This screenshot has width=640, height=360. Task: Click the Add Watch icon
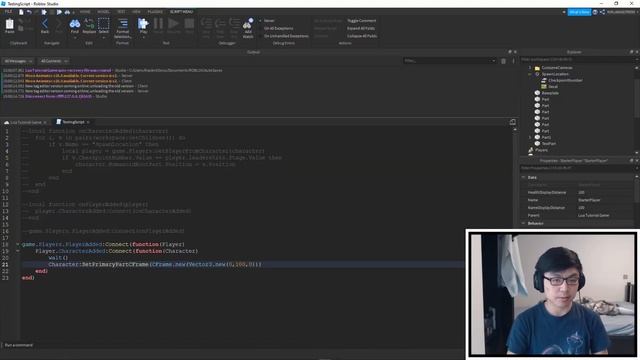coord(248,24)
